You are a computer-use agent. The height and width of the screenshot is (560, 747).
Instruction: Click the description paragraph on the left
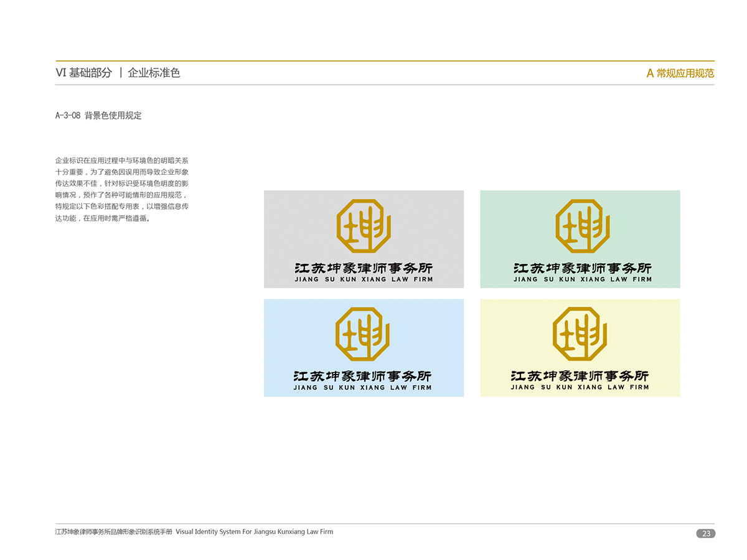click(122, 189)
